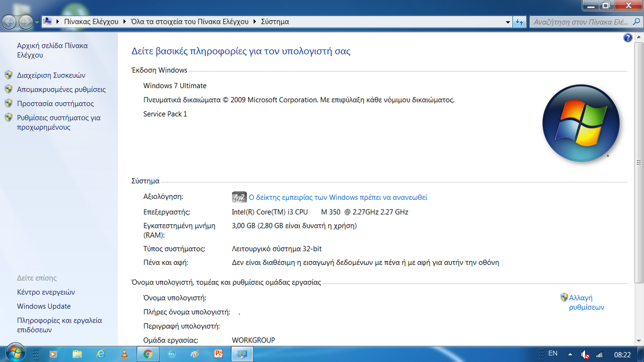Click the 08:22 taskbar clock
This screenshot has height=362, width=644.
[622, 354]
